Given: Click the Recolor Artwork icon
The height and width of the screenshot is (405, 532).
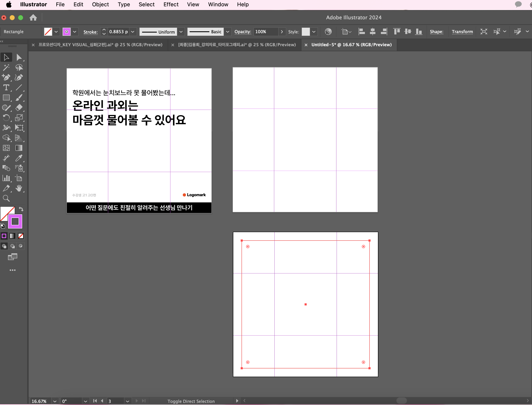Looking at the screenshot, I should [x=328, y=32].
